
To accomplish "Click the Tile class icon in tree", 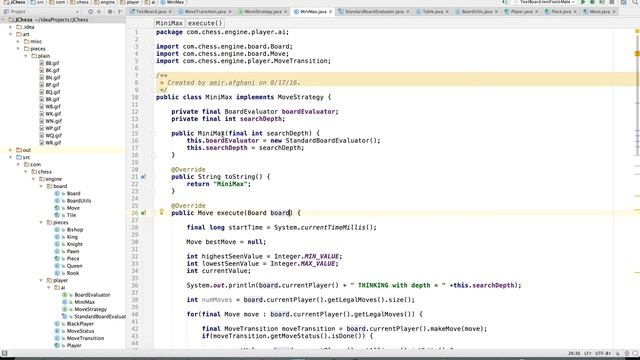I will pyautogui.click(x=57, y=215).
